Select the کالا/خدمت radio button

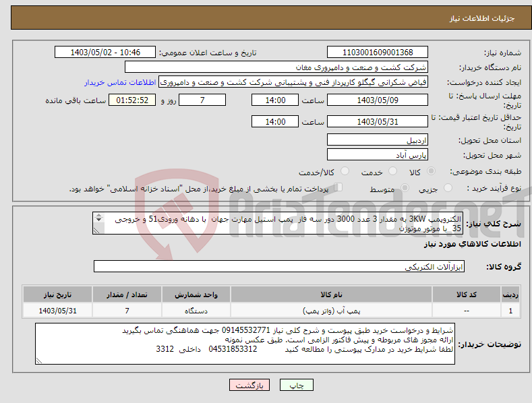click(x=345, y=171)
